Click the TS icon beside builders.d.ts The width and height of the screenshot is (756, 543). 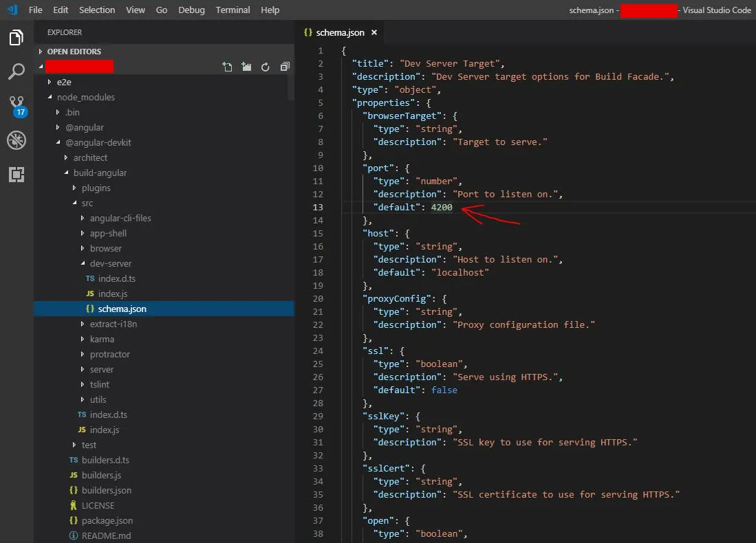click(74, 460)
